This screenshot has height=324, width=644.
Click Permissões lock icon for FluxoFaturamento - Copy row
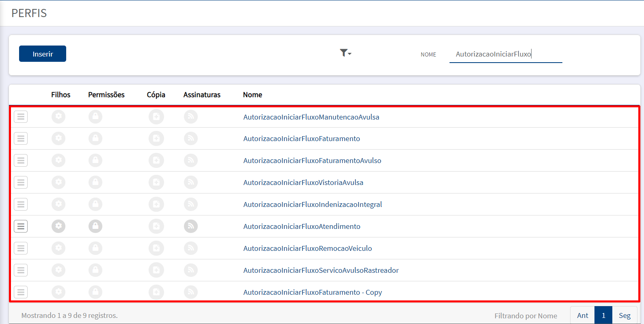95,292
